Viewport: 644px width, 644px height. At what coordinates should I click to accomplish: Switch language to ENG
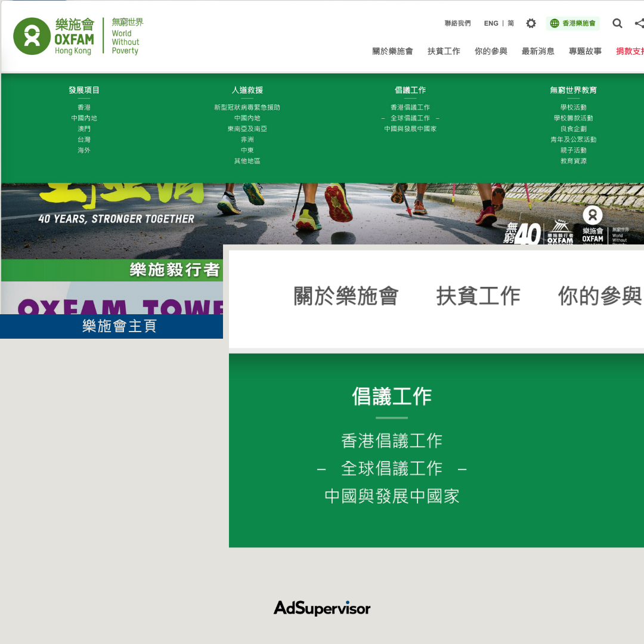(491, 23)
